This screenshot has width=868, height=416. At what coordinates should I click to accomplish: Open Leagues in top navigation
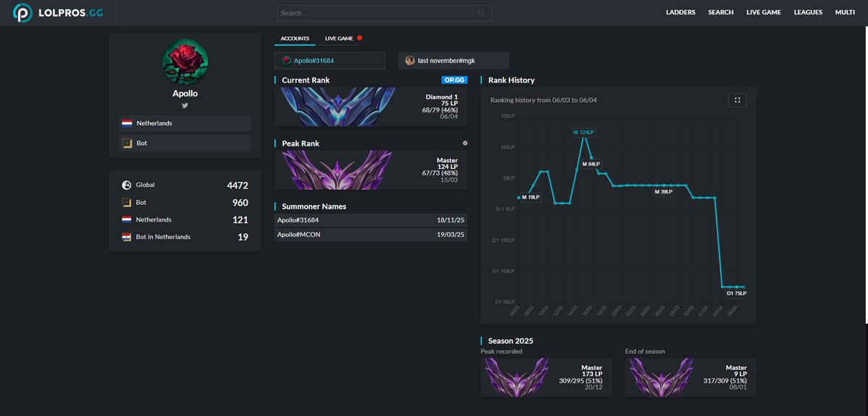point(808,12)
